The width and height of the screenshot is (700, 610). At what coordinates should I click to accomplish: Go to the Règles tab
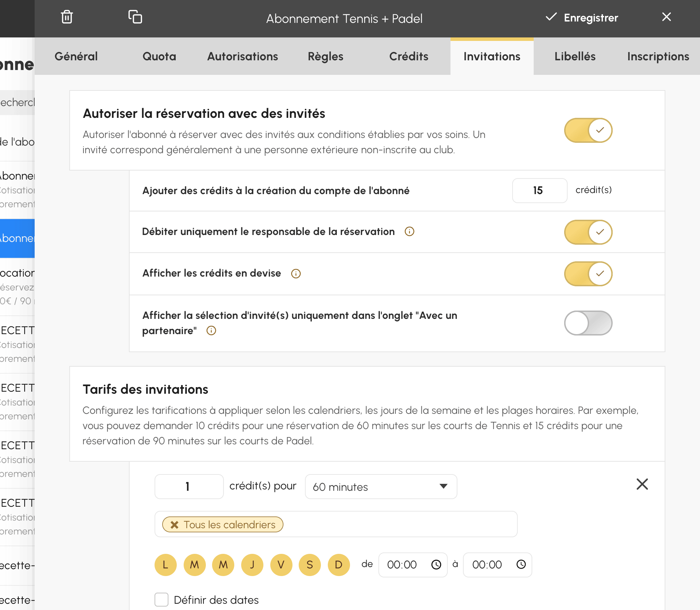pyautogui.click(x=326, y=56)
